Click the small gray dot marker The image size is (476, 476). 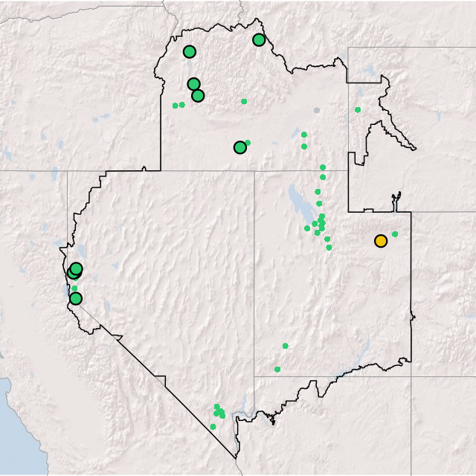click(x=317, y=110)
